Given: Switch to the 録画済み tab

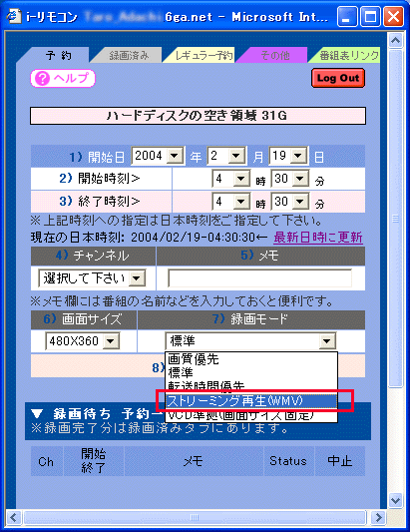Looking at the screenshot, I should (129, 55).
